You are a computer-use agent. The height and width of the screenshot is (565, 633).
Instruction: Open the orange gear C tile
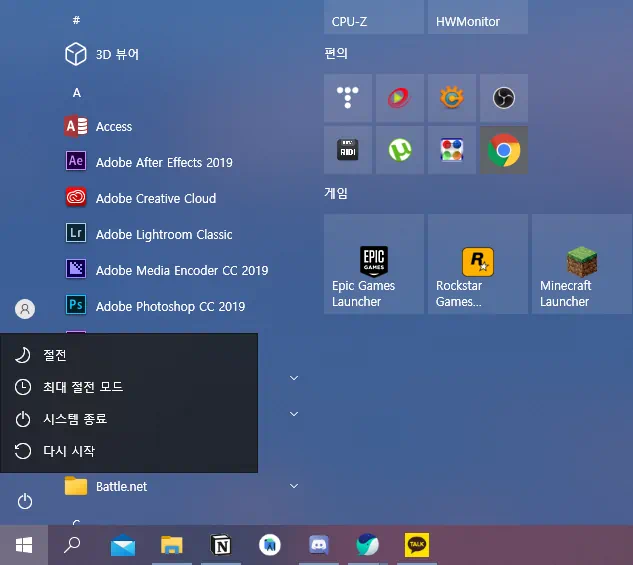pos(452,98)
